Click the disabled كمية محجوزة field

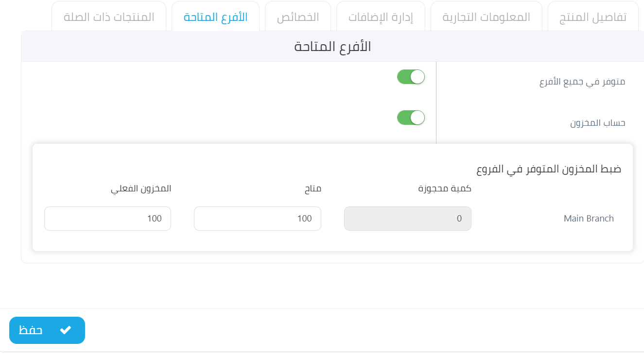coord(408,219)
